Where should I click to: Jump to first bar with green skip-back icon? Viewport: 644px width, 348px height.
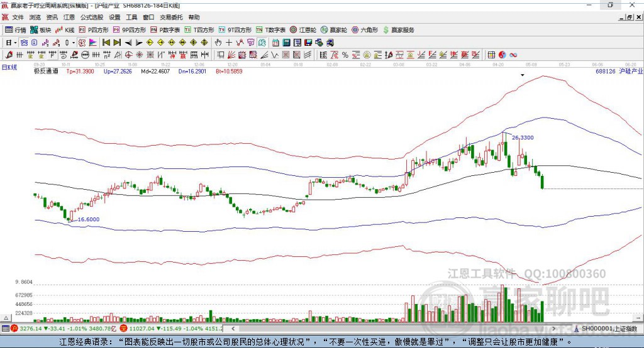106,43
